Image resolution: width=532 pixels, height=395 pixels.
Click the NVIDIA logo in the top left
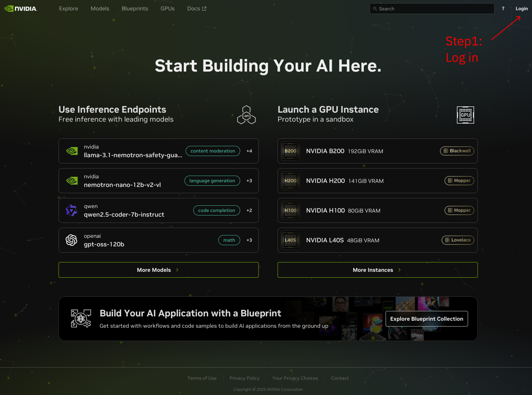21,8
